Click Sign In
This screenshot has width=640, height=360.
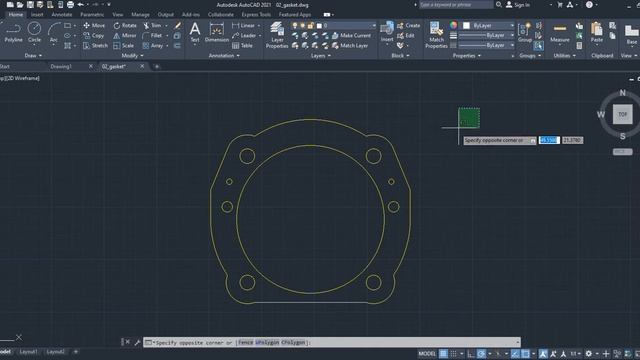coord(518,5)
